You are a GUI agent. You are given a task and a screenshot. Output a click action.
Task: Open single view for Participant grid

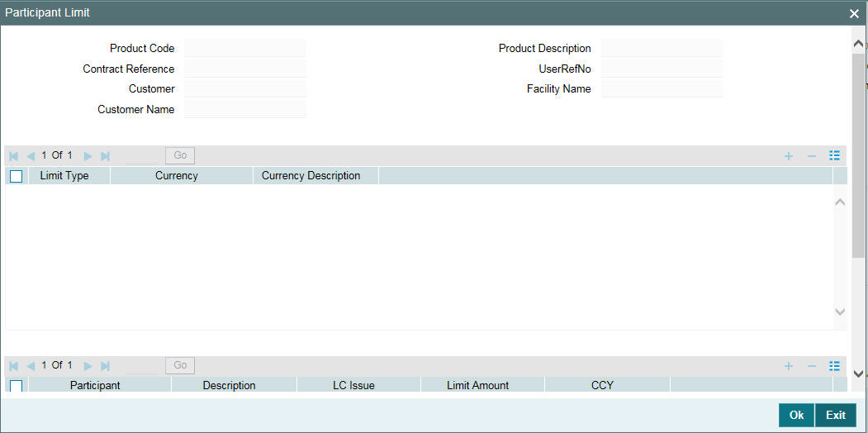(x=835, y=365)
